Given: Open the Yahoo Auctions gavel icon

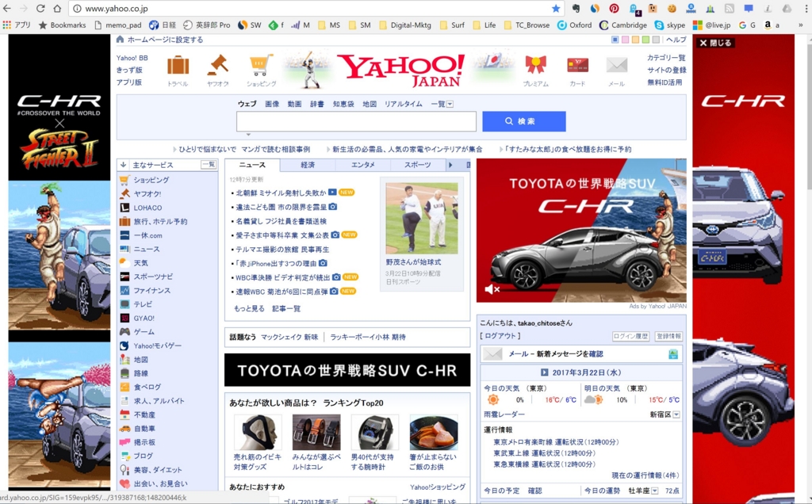Looking at the screenshot, I should pos(217,66).
